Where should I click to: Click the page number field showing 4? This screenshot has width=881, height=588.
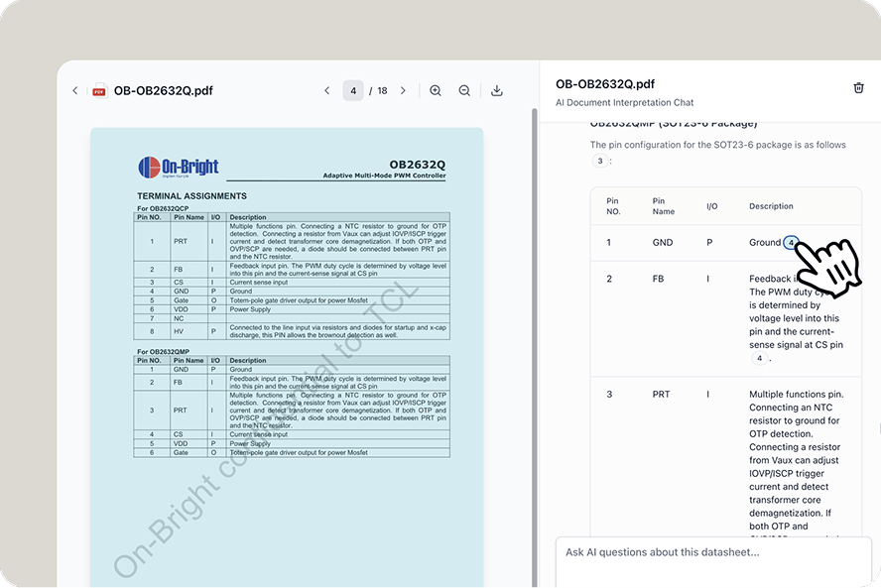pyautogui.click(x=353, y=90)
